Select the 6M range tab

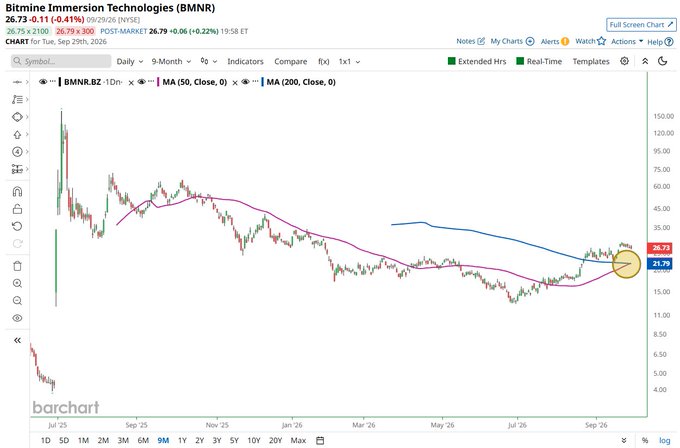[x=143, y=440]
